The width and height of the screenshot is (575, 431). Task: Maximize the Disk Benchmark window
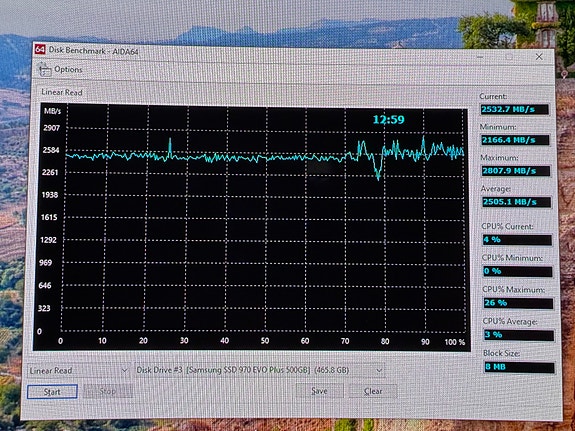509,57
